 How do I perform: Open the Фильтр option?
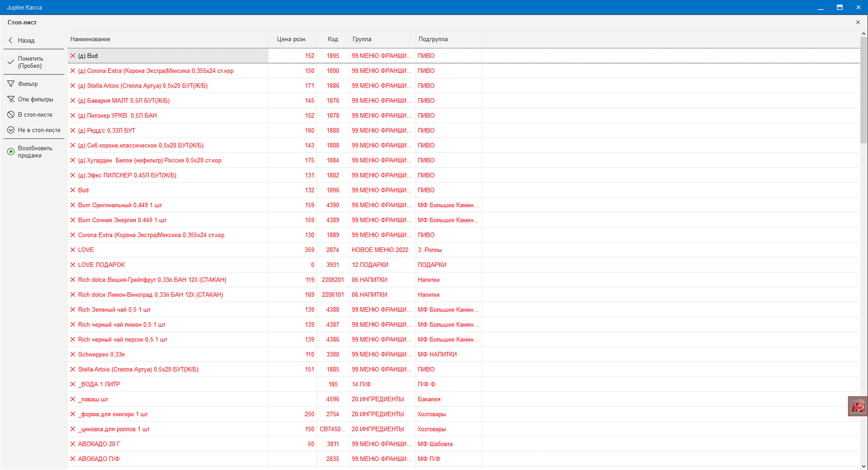(x=34, y=84)
